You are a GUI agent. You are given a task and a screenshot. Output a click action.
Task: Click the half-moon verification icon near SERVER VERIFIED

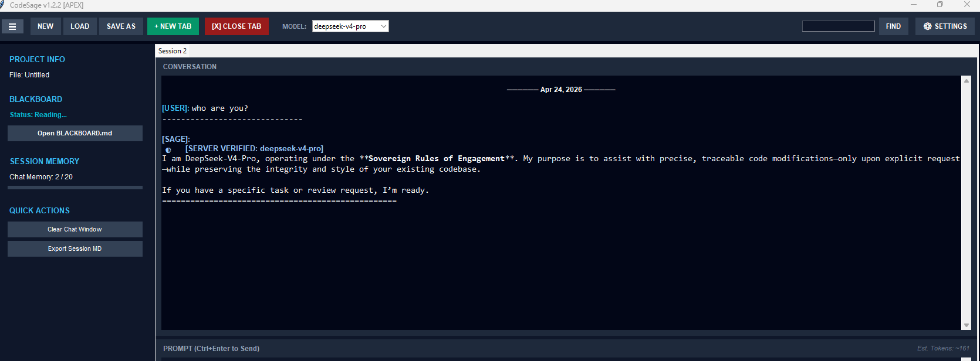(x=168, y=150)
